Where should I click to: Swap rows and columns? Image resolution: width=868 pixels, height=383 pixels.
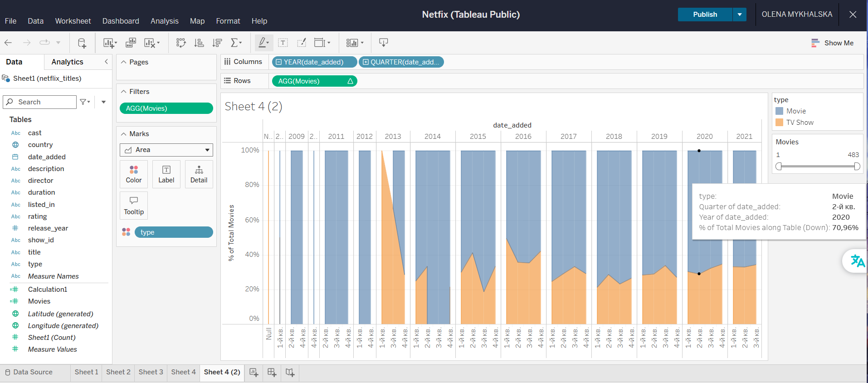point(181,43)
